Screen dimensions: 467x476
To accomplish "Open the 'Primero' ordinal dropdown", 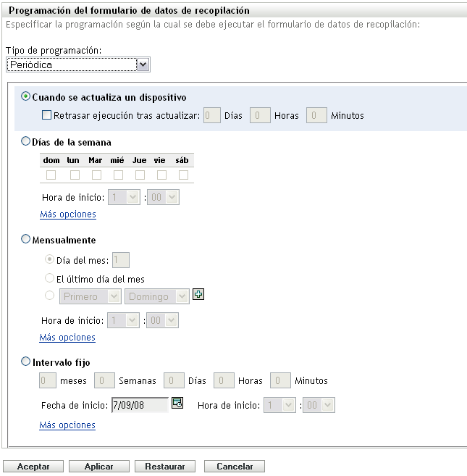I will coord(91,296).
